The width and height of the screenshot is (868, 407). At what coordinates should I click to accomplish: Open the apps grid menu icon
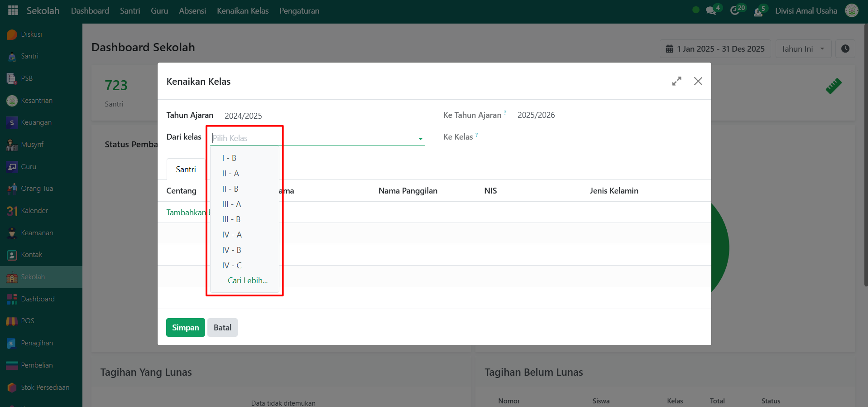[x=13, y=10]
